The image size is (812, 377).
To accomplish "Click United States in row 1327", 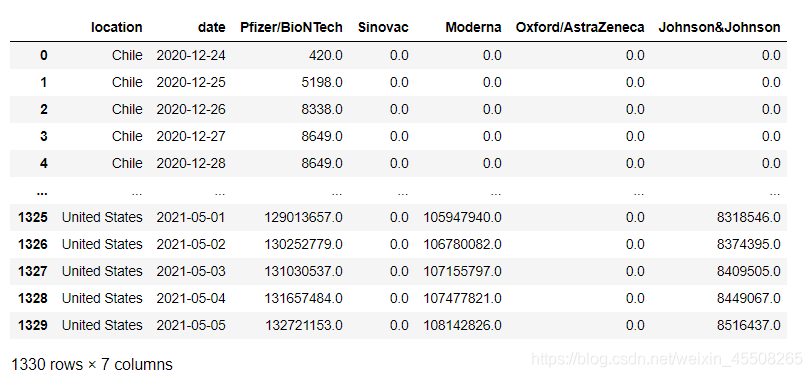I will (x=102, y=271).
